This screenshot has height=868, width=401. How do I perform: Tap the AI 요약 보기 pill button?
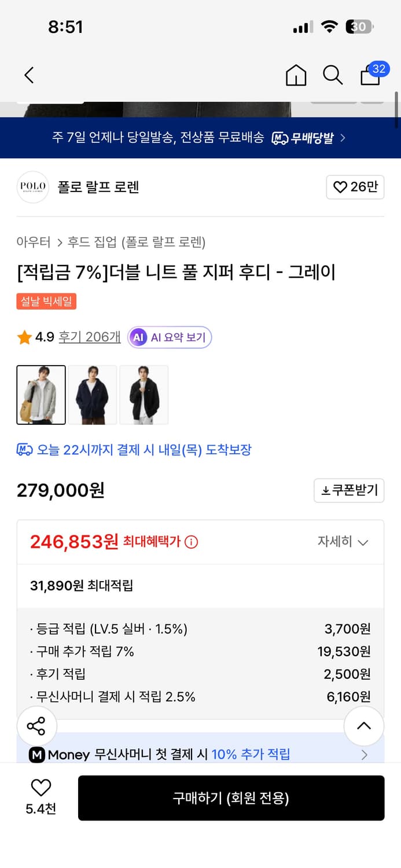click(x=169, y=336)
